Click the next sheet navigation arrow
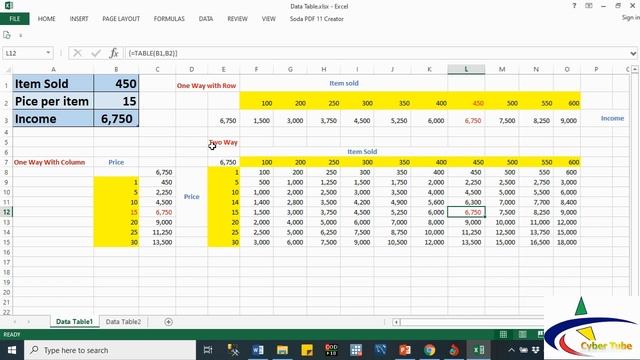This screenshot has width=640, height=360. pyautogui.click(x=29, y=322)
